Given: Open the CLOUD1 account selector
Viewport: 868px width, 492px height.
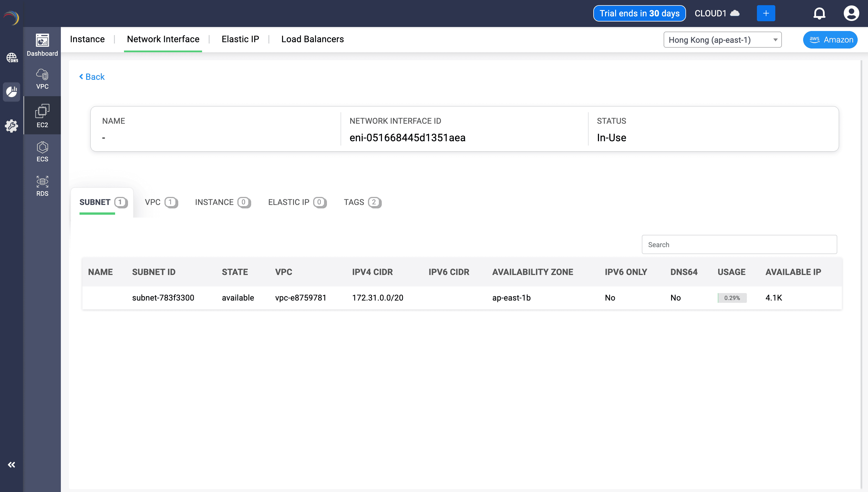Looking at the screenshot, I should coord(717,13).
